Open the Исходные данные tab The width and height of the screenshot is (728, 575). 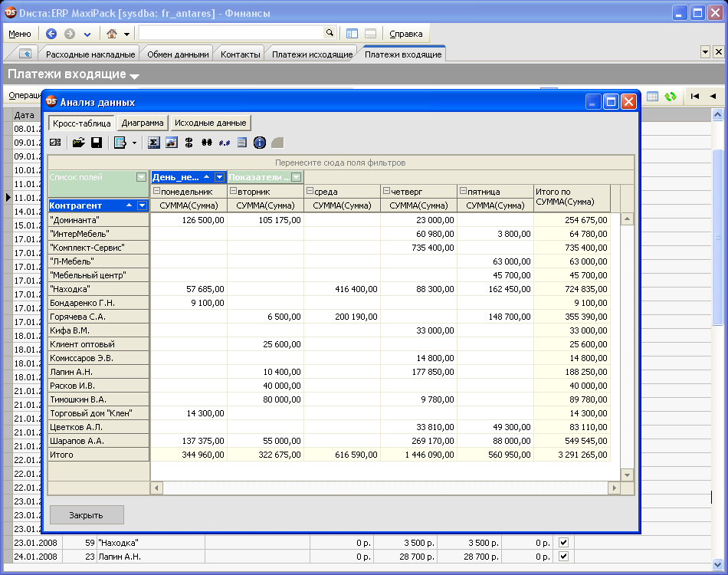tap(210, 123)
